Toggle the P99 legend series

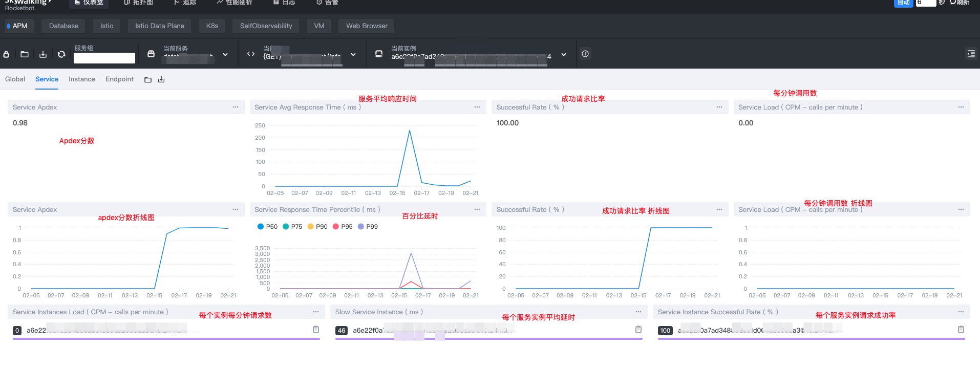(368, 227)
